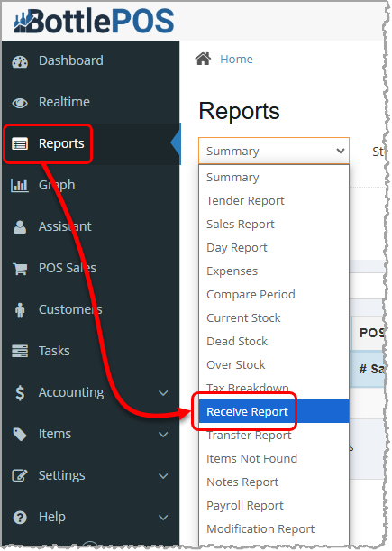Click the Assistant person icon
This screenshot has width=392, height=551.
(20, 226)
